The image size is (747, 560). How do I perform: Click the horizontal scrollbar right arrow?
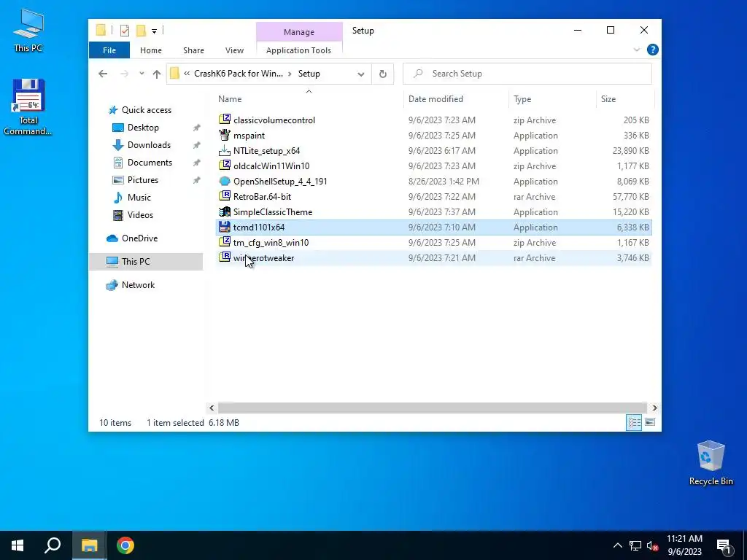[654, 408]
